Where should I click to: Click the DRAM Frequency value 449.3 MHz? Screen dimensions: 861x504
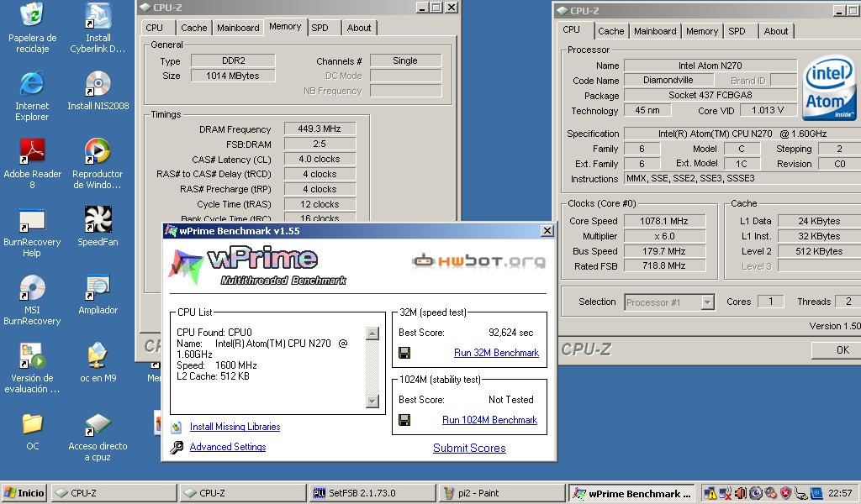320,129
